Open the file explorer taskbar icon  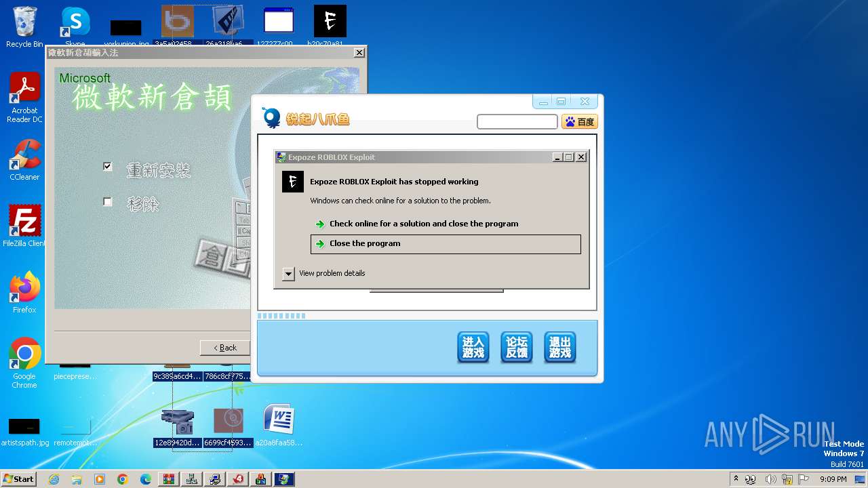coord(77,479)
